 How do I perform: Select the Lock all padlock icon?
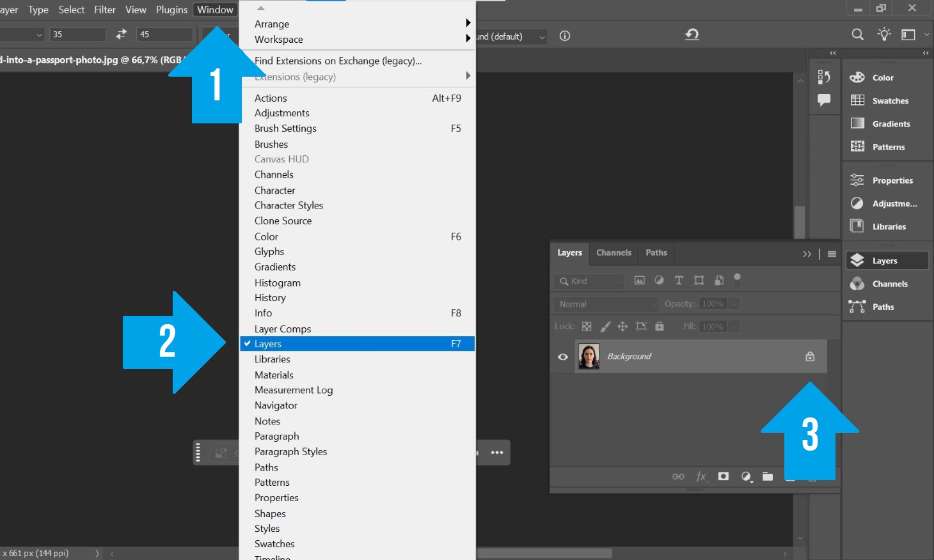point(660,326)
